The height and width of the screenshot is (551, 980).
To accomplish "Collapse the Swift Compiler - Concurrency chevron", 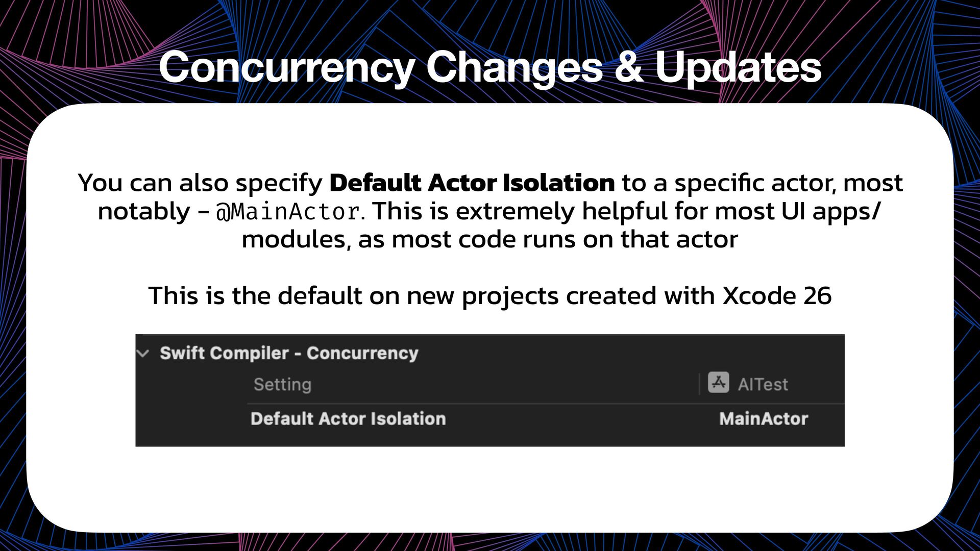I will (143, 353).
